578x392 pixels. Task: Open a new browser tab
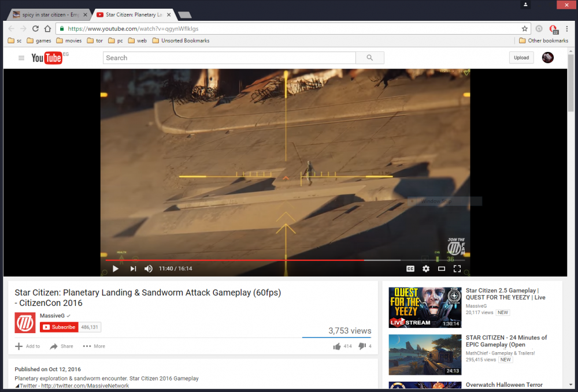point(185,15)
